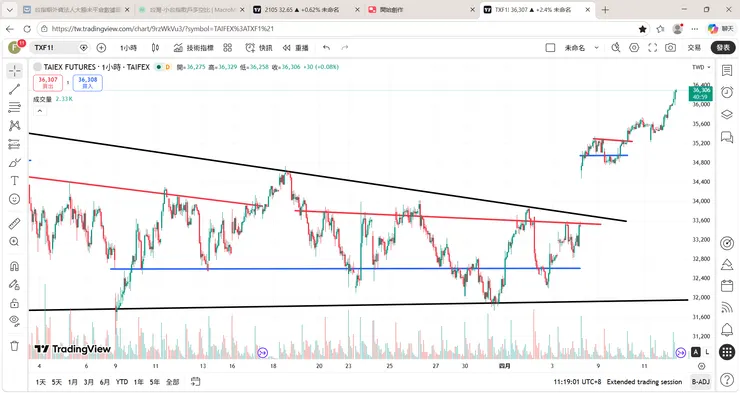Open the candlestick chart type menu
Screen dimensions: 740x393
pyautogui.click(x=155, y=48)
